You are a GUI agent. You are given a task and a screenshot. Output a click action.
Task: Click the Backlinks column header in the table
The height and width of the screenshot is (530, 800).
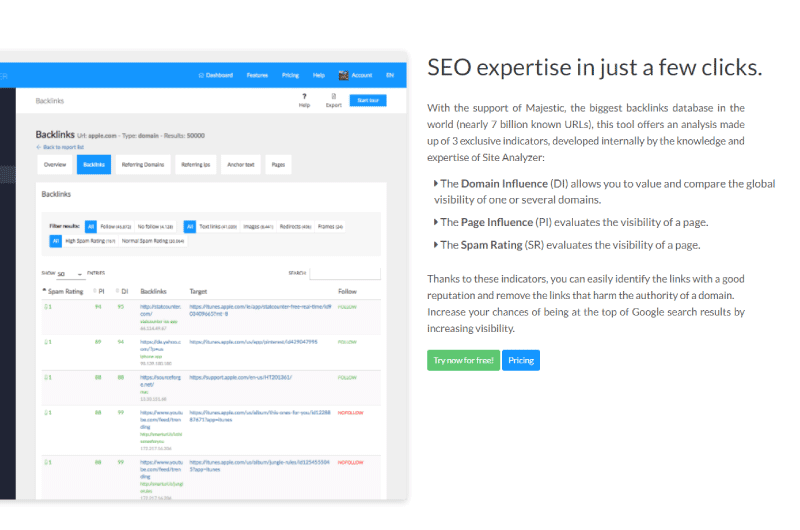[154, 291]
